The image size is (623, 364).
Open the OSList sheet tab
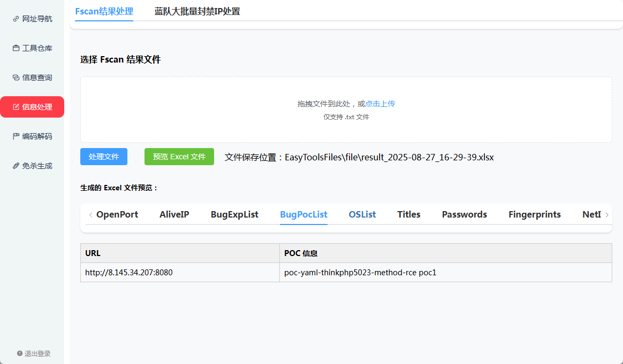[x=362, y=214]
